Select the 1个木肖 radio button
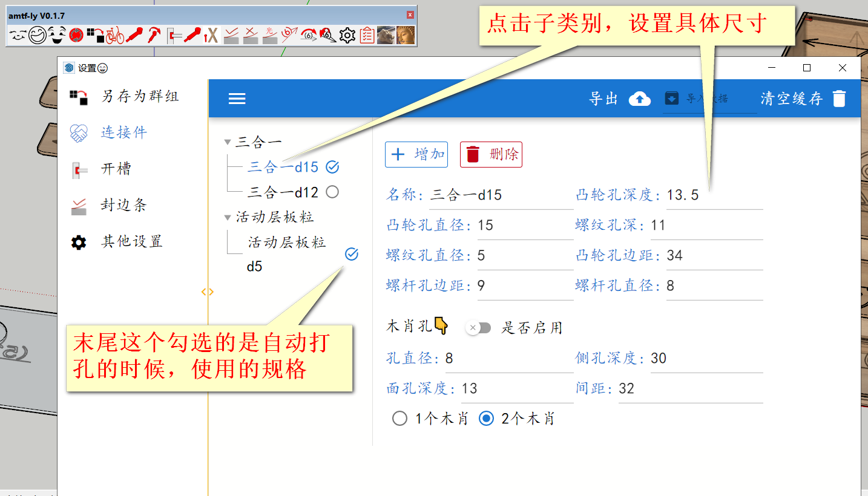This screenshot has height=496, width=868. 399,419
